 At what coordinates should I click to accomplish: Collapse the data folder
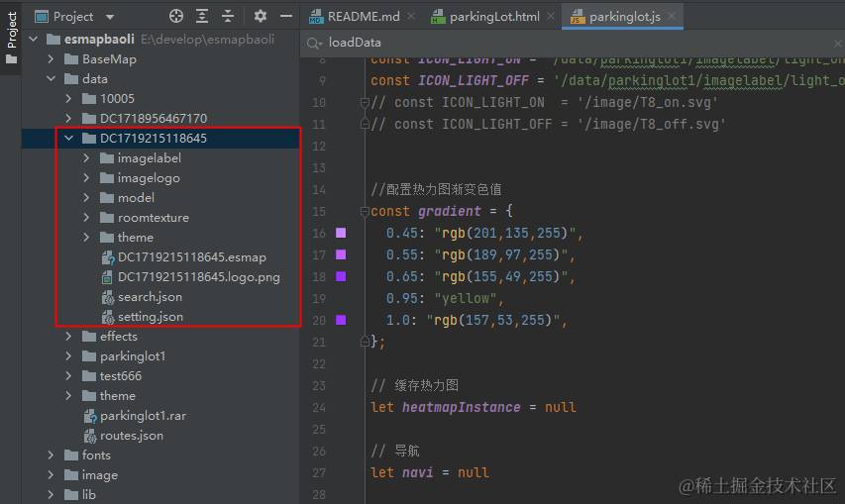51,79
